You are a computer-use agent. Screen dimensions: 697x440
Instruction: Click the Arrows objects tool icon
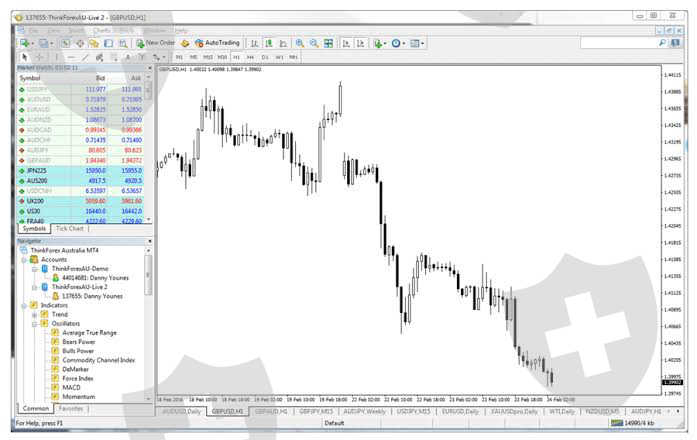point(156,57)
